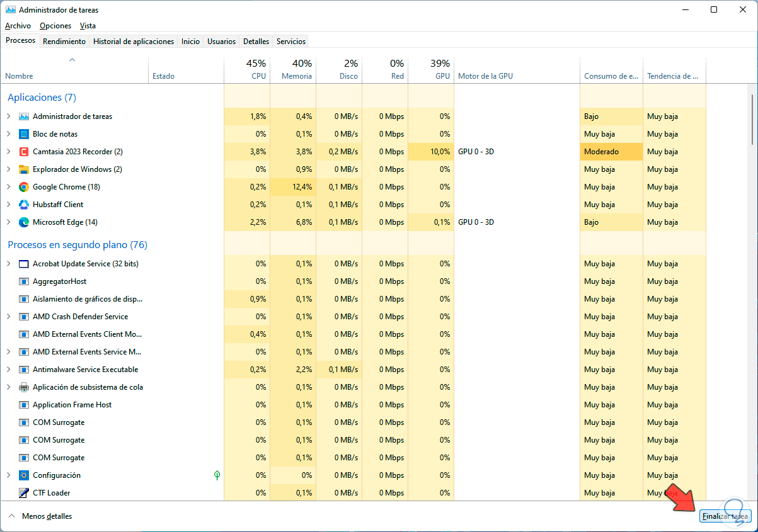Click the Google Chrome icon
The height and width of the screenshot is (532, 758).
tap(24, 187)
